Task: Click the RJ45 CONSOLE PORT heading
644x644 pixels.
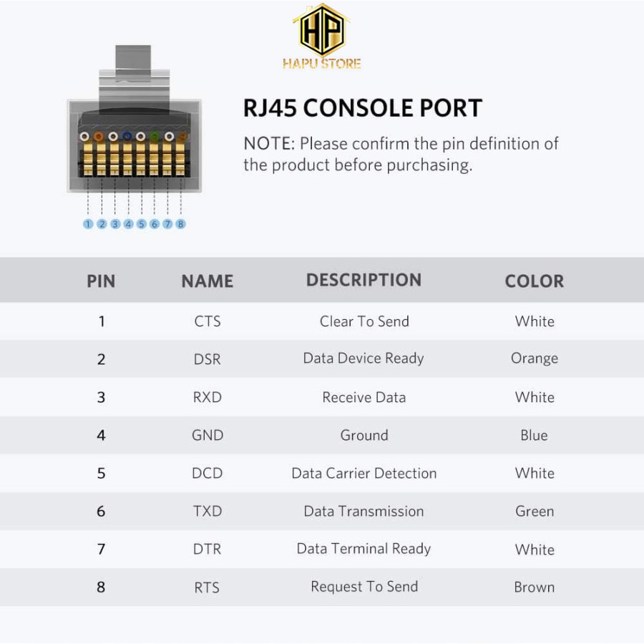Action: point(363,108)
